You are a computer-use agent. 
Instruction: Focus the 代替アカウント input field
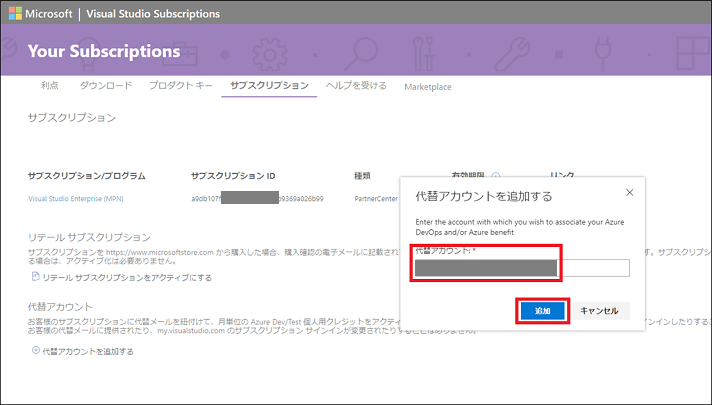522,268
